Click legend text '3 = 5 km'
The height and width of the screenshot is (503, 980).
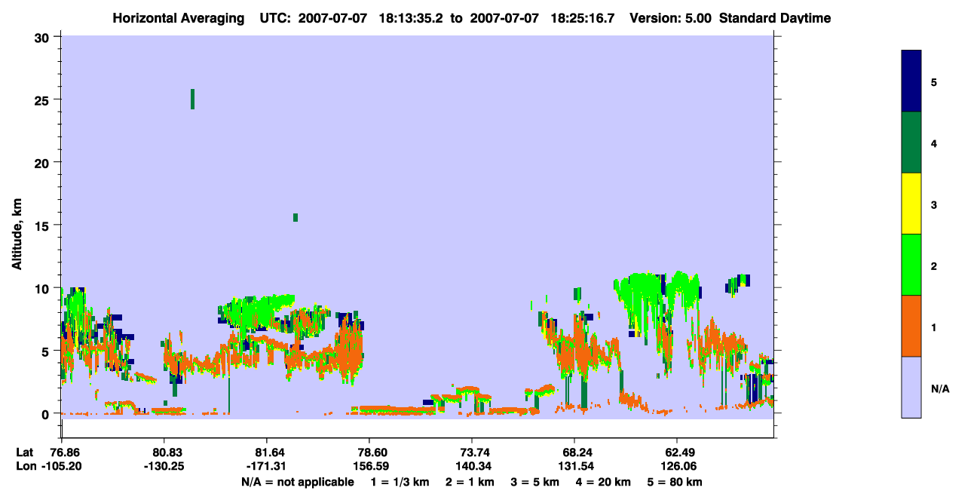click(x=536, y=482)
